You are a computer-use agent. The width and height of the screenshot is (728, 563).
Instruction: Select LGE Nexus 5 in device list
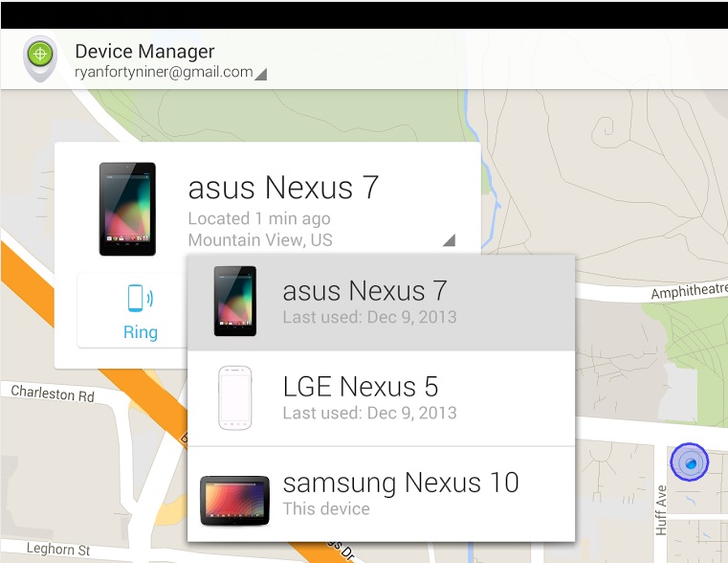[x=381, y=398]
